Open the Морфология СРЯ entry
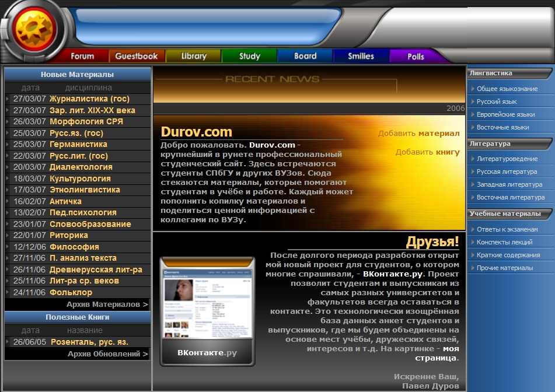555x392 pixels. point(86,121)
